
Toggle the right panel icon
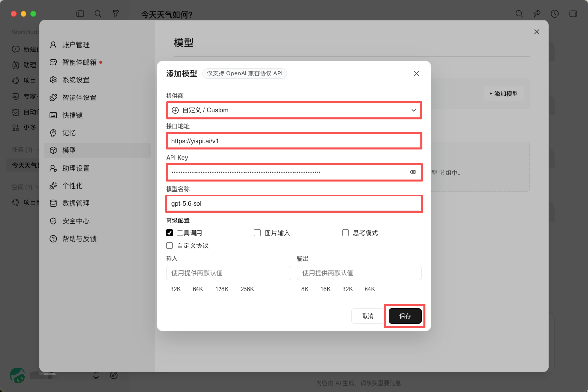click(572, 14)
